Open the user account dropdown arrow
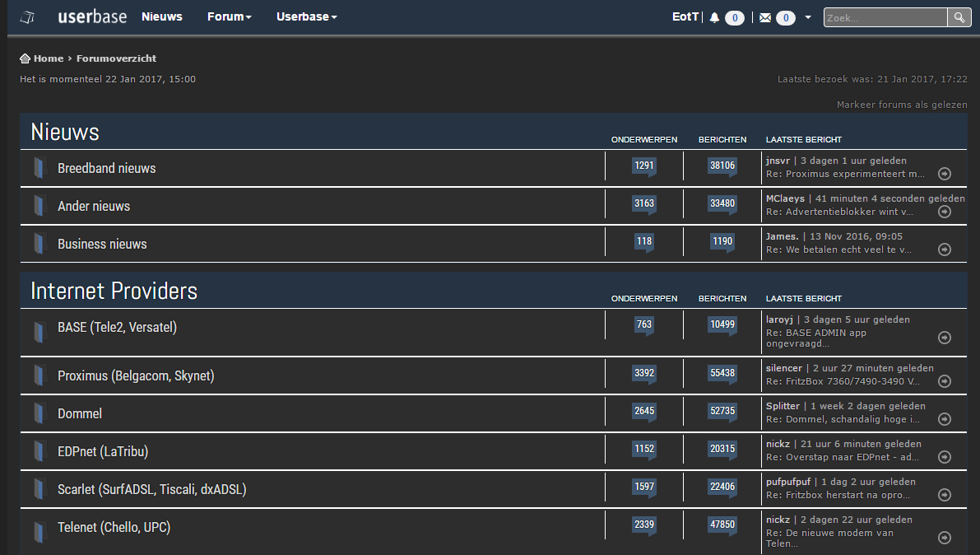Viewport: 980px width, 555px height. coord(807,17)
